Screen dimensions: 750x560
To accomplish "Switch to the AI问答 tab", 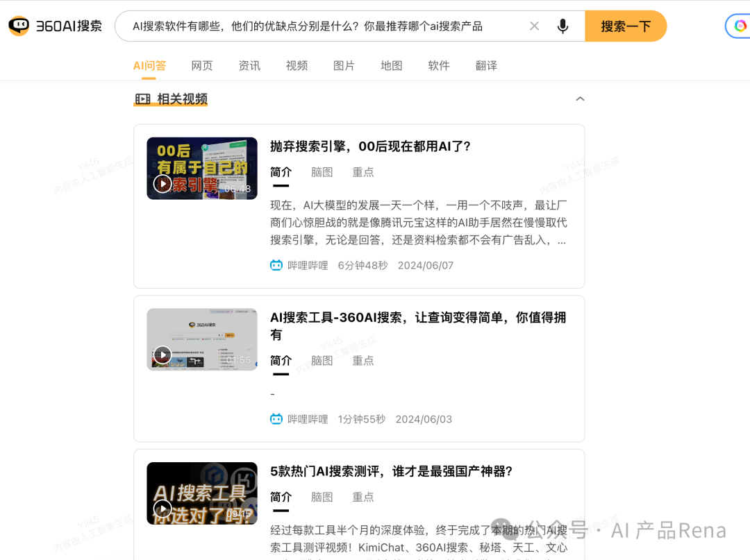I will tap(149, 65).
